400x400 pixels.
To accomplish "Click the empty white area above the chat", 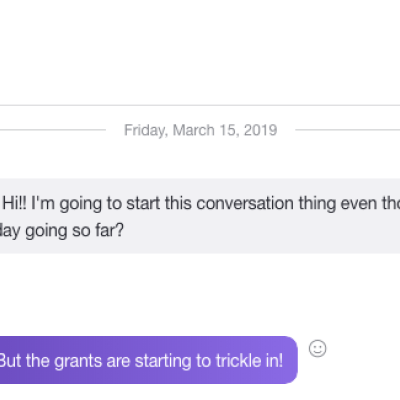I will coord(200,52).
